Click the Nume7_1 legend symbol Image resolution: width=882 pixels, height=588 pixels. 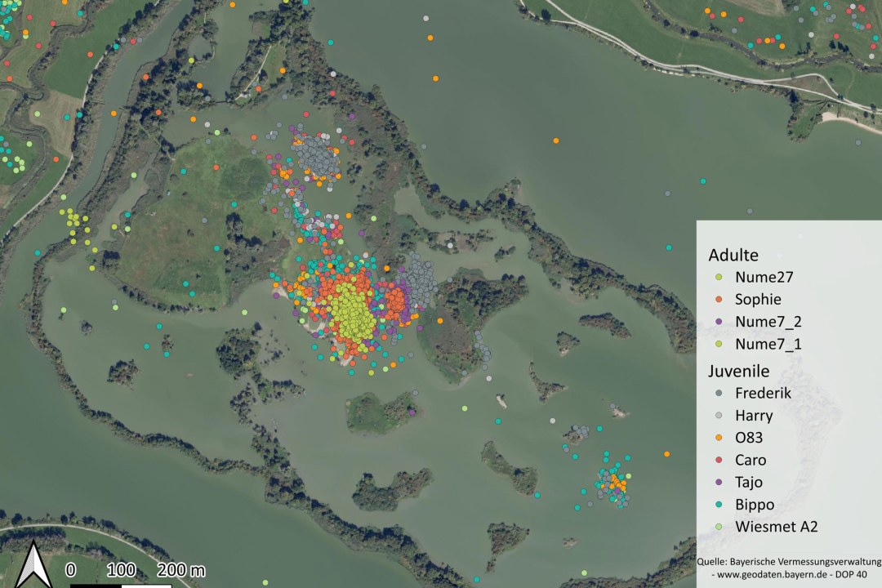(x=719, y=344)
